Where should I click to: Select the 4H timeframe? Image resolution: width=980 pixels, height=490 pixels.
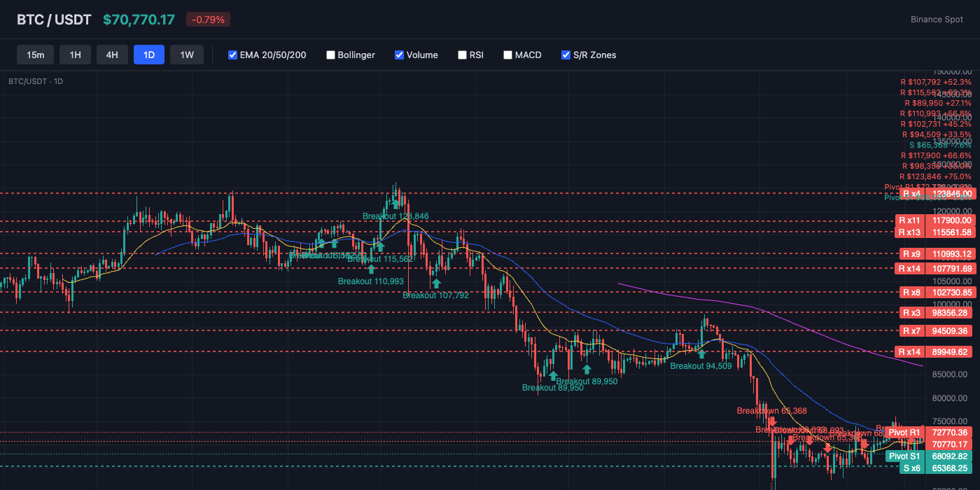tap(112, 54)
